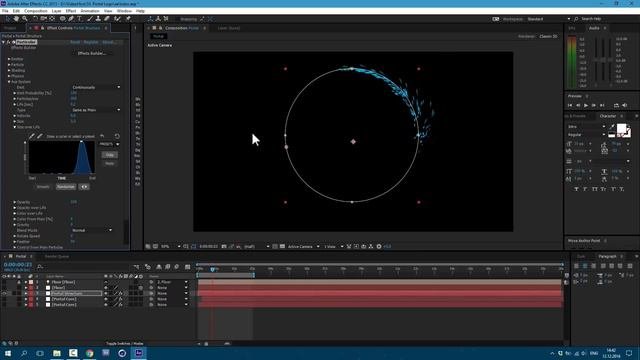Open the Emit dropdown set to Continuously
Screen dimensions: 640x360
point(96,87)
